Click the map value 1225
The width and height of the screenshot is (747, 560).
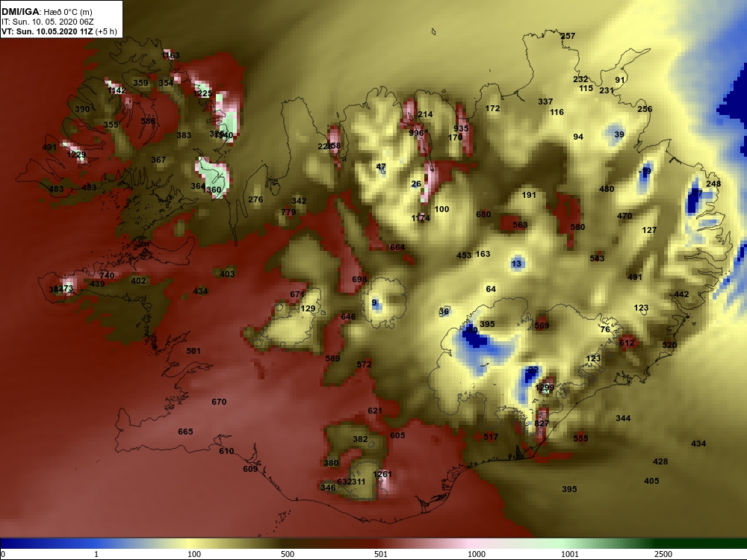tap(202, 93)
